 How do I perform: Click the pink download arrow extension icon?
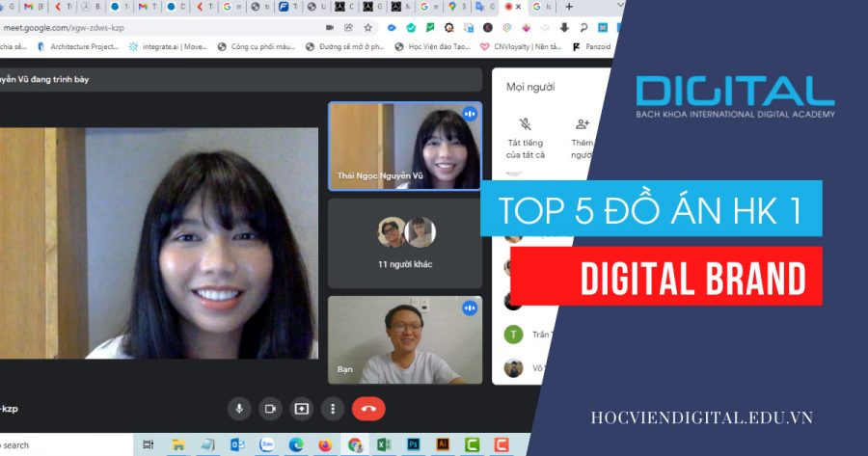(526, 28)
